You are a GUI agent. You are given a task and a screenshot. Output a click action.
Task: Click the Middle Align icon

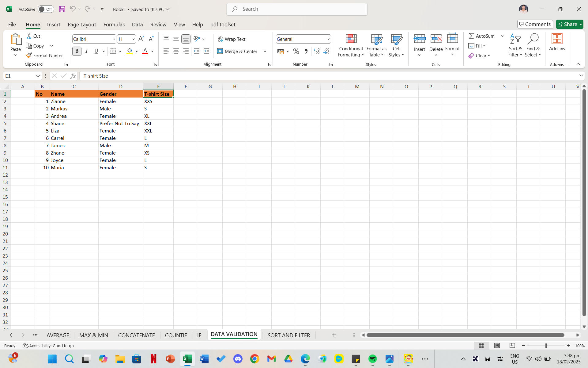point(176,39)
